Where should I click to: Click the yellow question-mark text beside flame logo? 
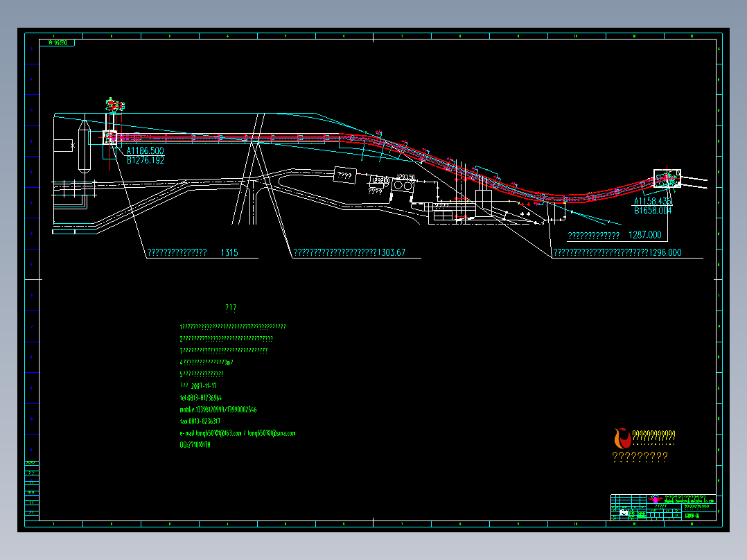point(653,436)
